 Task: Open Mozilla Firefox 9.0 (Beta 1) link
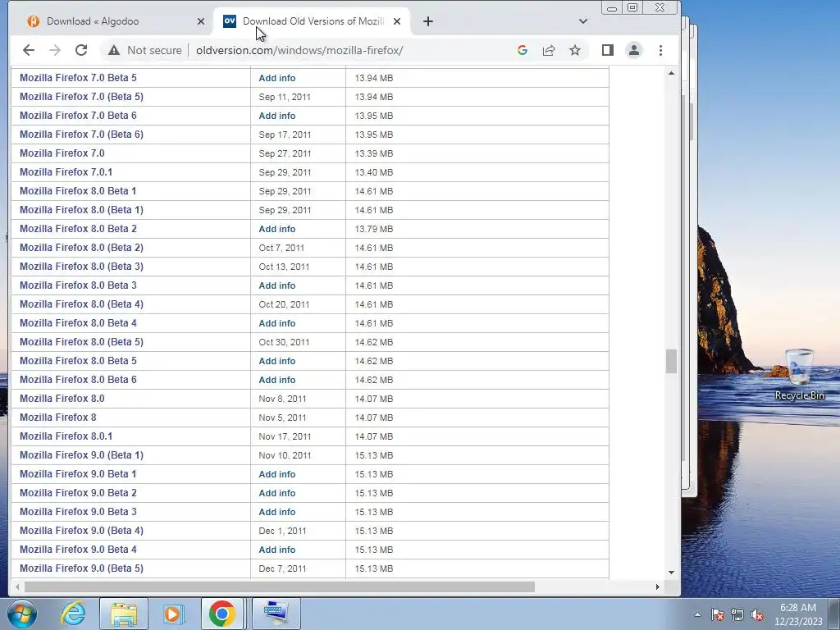[x=81, y=454]
